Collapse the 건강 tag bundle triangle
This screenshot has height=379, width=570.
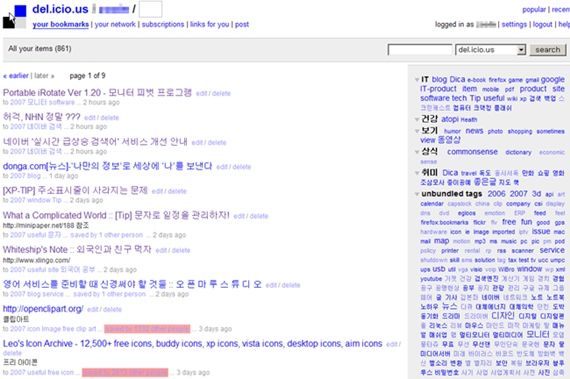[417, 119]
